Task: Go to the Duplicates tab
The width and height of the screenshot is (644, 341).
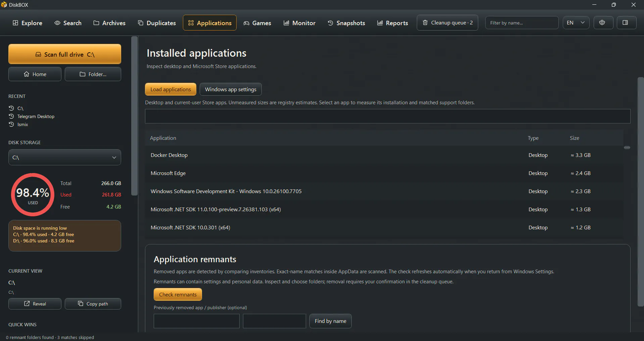Action: pyautogui.click(x=157, y=23)
